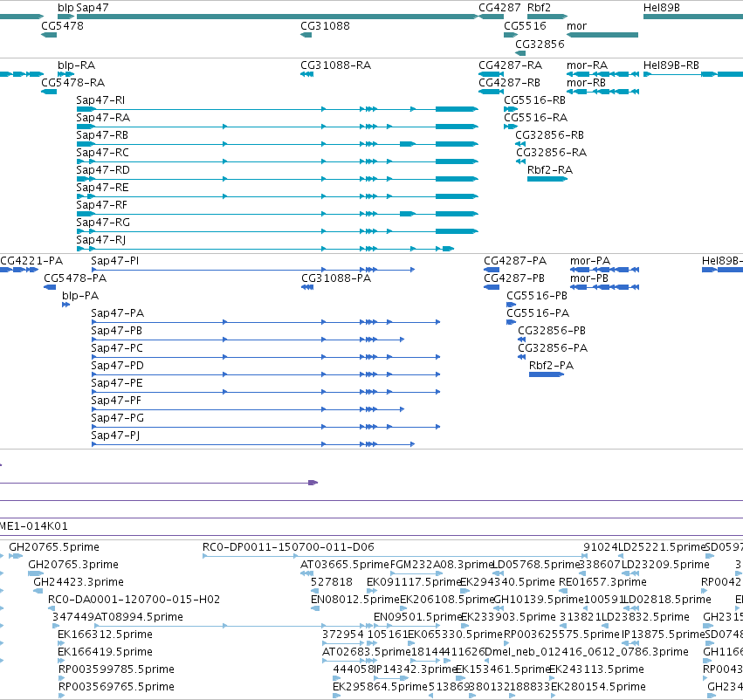743x700 pixels.
Task: Select the CG32856-RA transcript
Action: coord(520,161)
